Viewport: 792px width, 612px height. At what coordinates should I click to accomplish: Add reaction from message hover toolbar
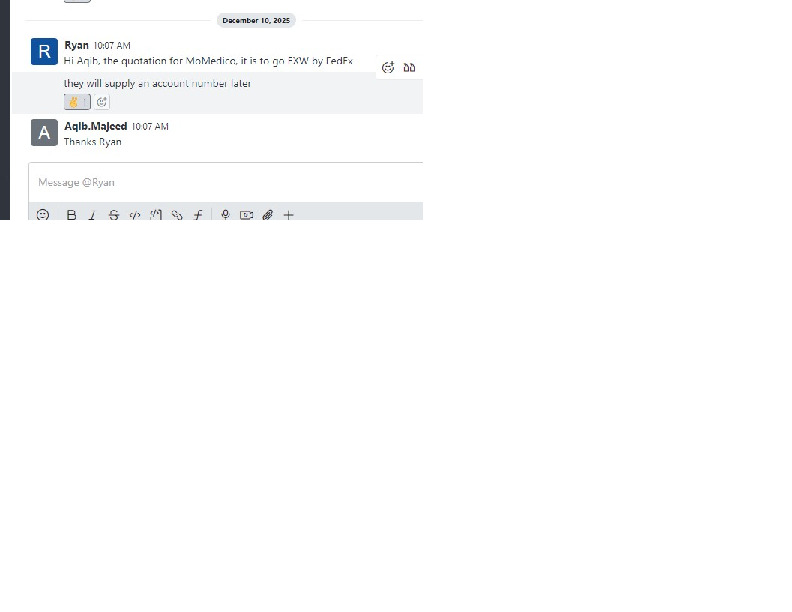pos(388,67)
